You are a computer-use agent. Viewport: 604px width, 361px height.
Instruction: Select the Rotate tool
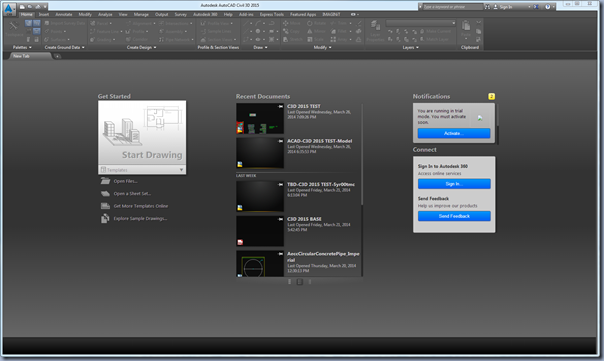316,23
